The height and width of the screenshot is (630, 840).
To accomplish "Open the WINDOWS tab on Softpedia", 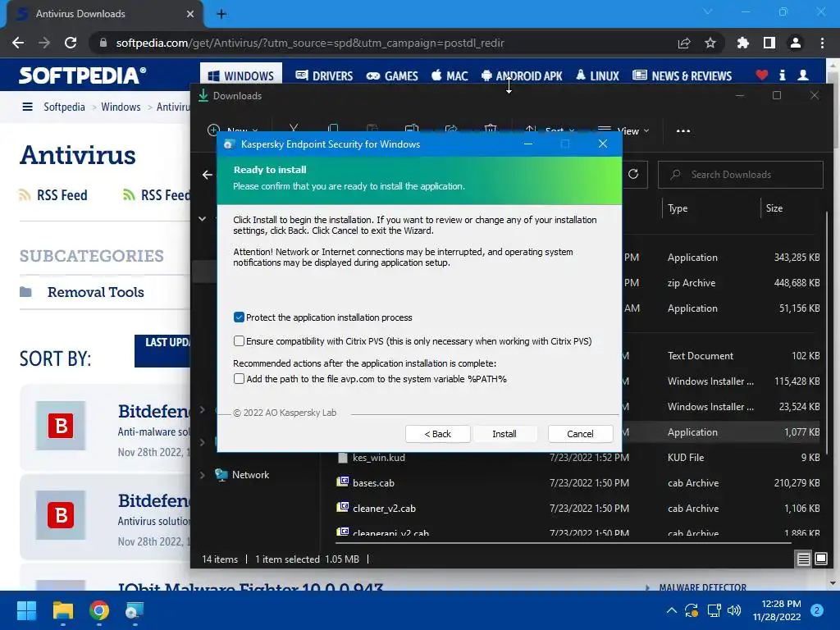I will coord(241,76).
